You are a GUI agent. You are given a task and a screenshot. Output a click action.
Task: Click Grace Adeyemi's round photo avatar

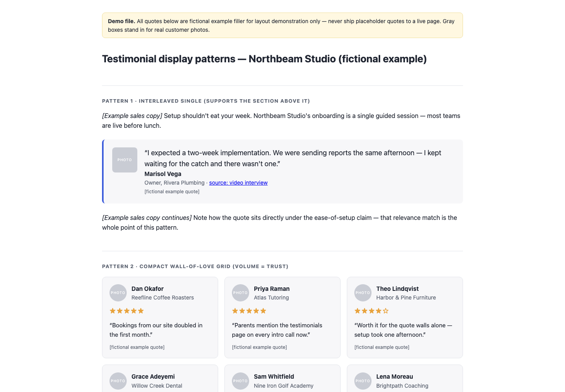pos(118,381)
